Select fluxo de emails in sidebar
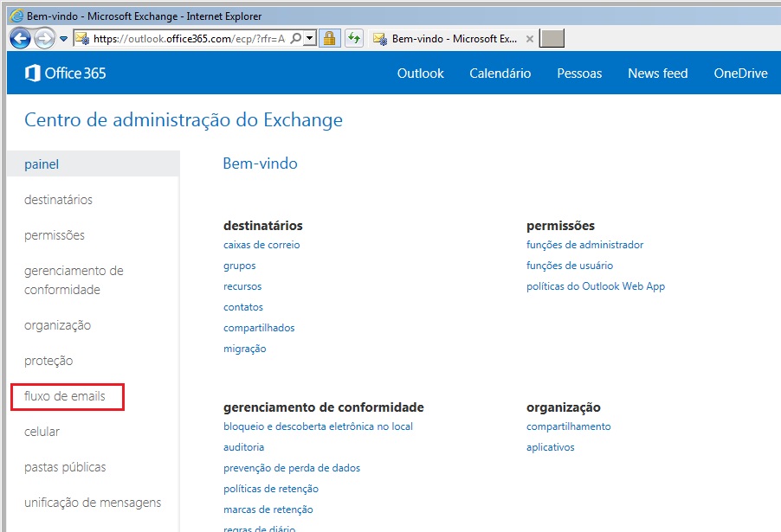This screenshot has width=781, height=532. click(65, 396)
